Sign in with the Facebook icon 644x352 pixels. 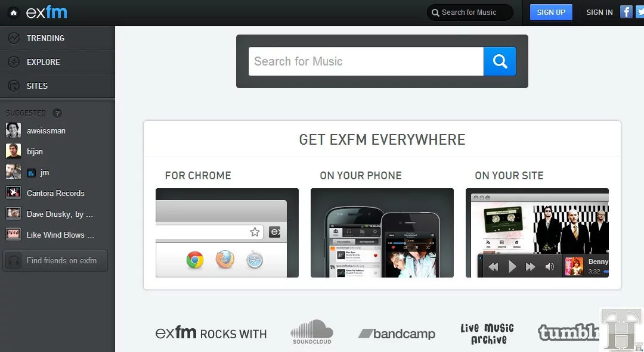[x=626, y=11]
